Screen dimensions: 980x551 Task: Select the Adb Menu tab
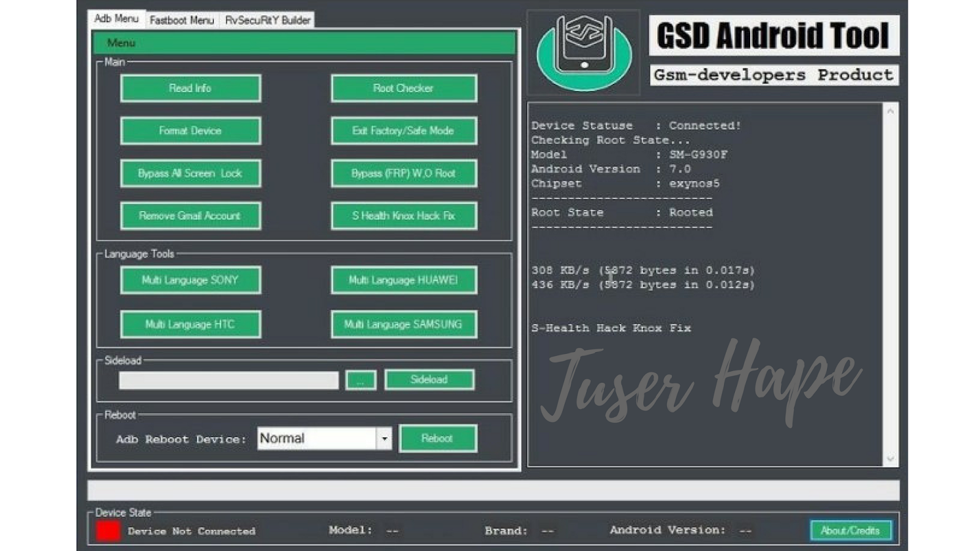[x=115, y=19]
